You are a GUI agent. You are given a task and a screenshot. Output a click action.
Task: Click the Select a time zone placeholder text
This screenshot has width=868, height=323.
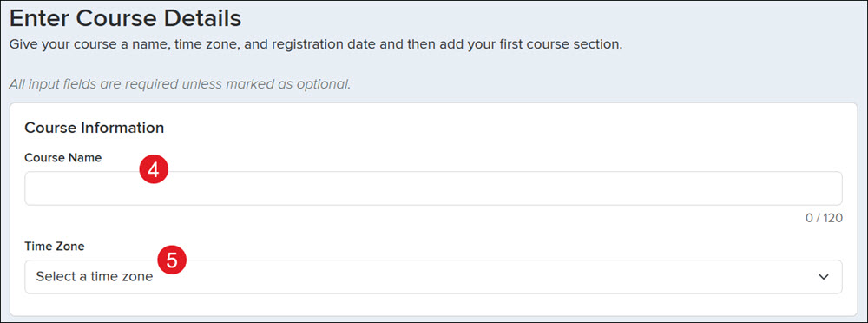pyautogui.click(x=94, y=276)
